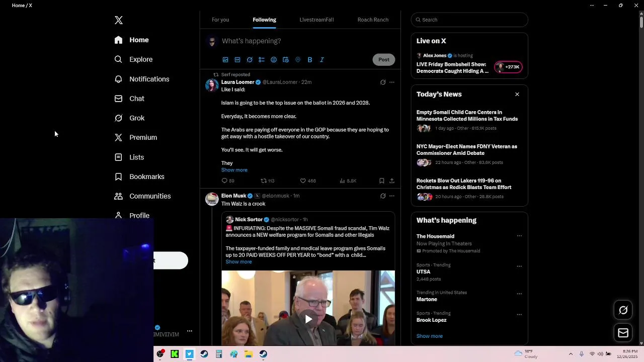644x362 pixels.
Task: Open NYC Mayor-Elect FDNY Veteran story
Action: pos(467,150)
